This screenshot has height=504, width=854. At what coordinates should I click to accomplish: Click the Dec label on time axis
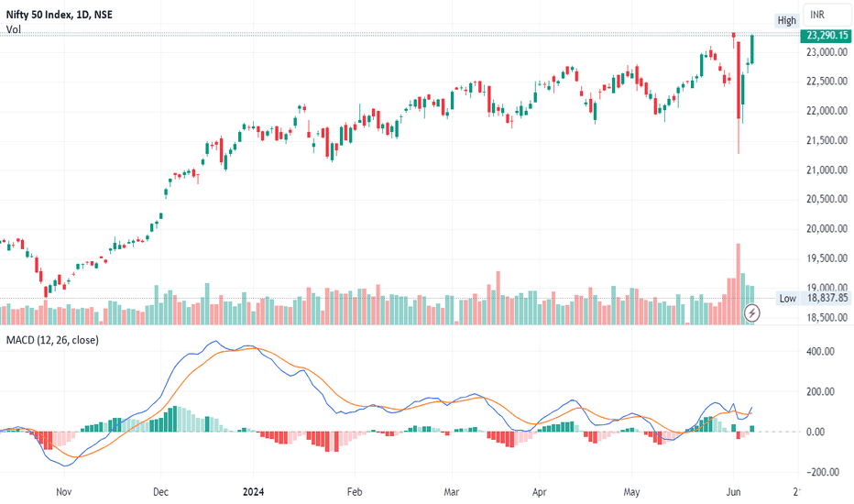[160, 492]
